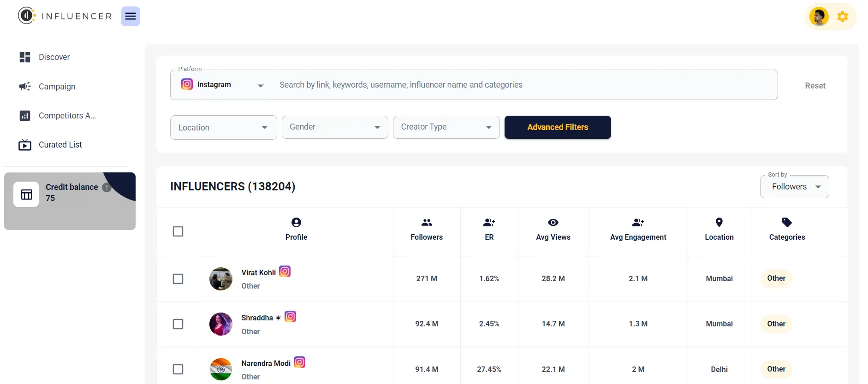Click the Instagram icon beside Narendra Modi
Screen dimensions: 868x384
300,362
